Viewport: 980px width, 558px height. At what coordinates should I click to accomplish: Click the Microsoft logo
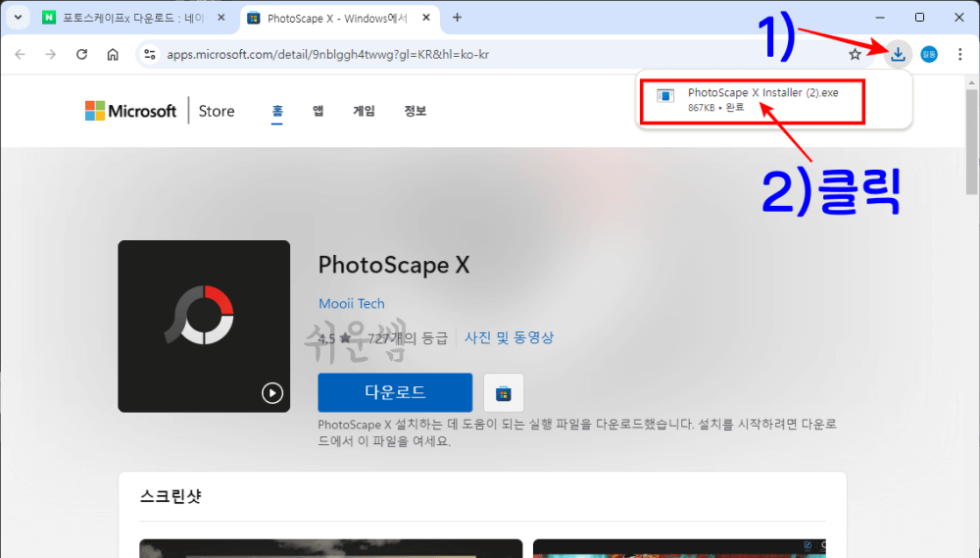[x=130, y=111]
